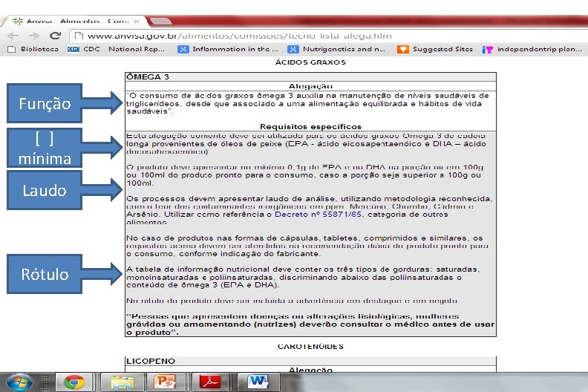Open the Biblioteca bookmark
Screen dimensions: 588x392
[x=33, y=49]
